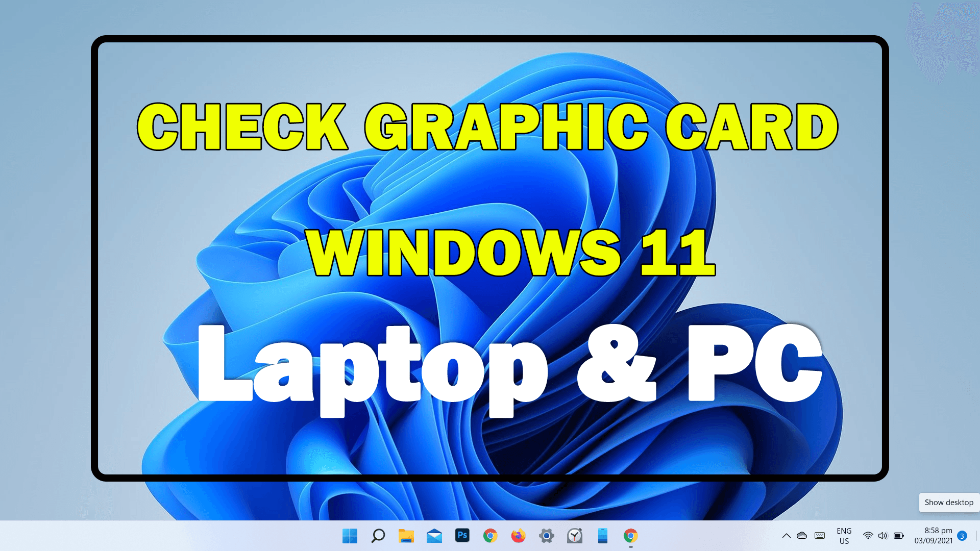Open Wi-Fi network settings from the tray
980x551 pixels.
coord(868,536)
